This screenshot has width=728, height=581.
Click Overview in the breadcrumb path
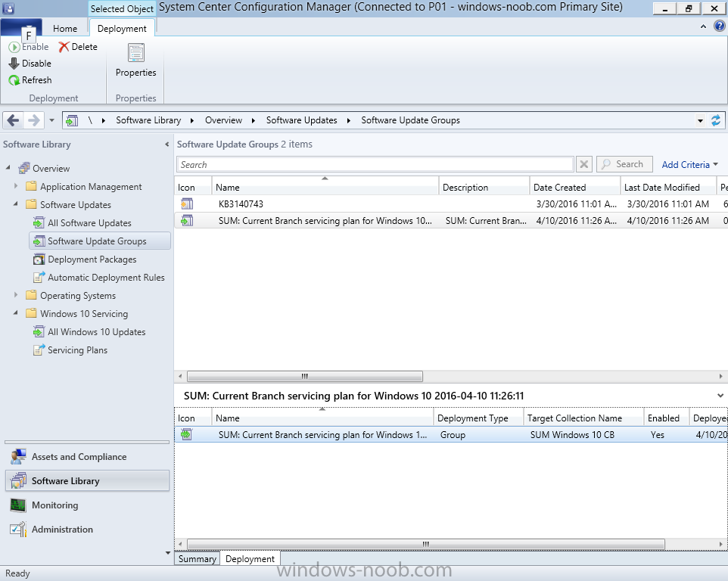pos(223,120)
